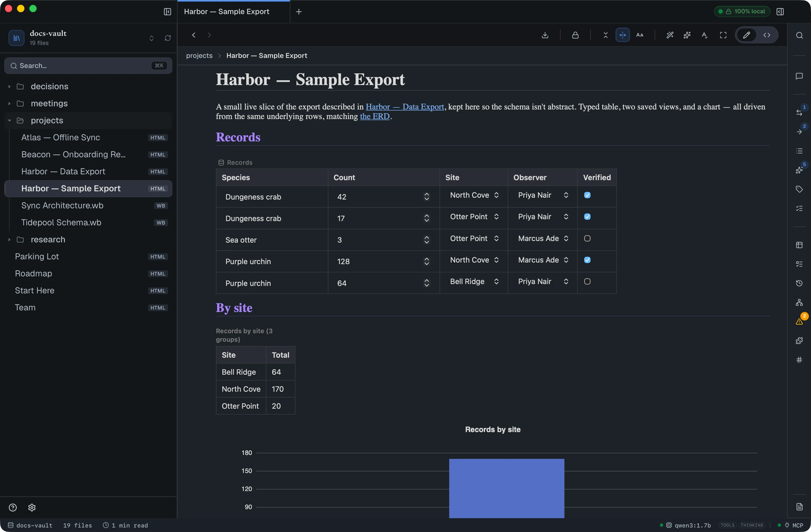
Task: Open Bell Ridge site dropdown
Action: [x=474, y=281]
